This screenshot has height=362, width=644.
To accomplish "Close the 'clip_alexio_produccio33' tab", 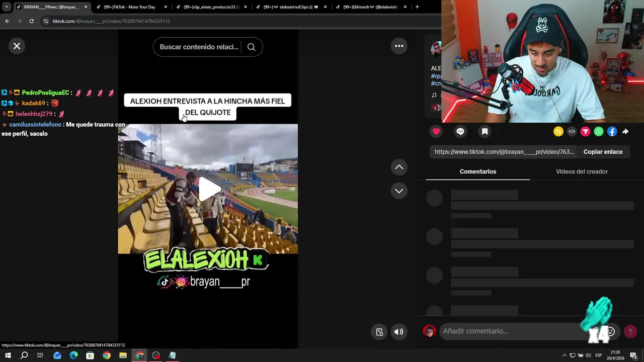I will 246,7.
